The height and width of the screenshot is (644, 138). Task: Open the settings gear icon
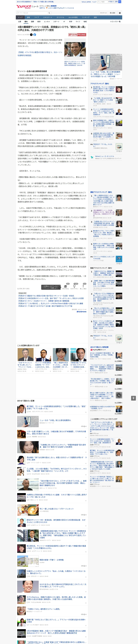point(120,13)
